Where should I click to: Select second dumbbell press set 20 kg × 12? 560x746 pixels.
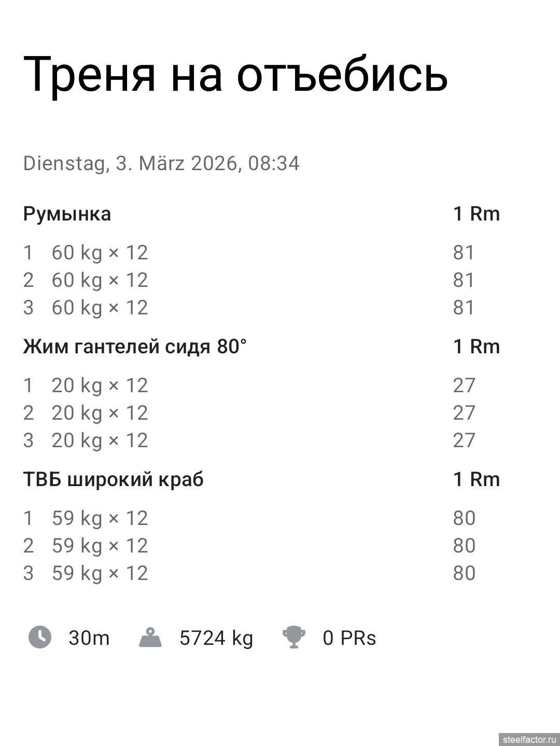100,413
